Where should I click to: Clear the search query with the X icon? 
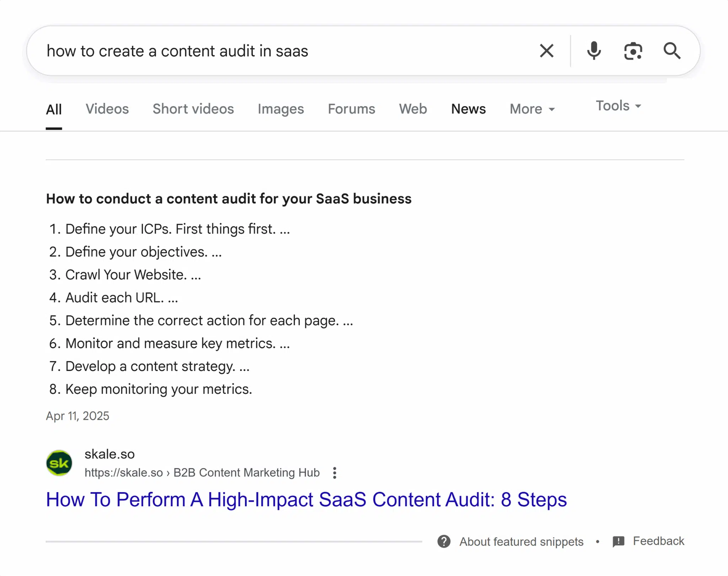pyautogui.click(x=546, y=51)
